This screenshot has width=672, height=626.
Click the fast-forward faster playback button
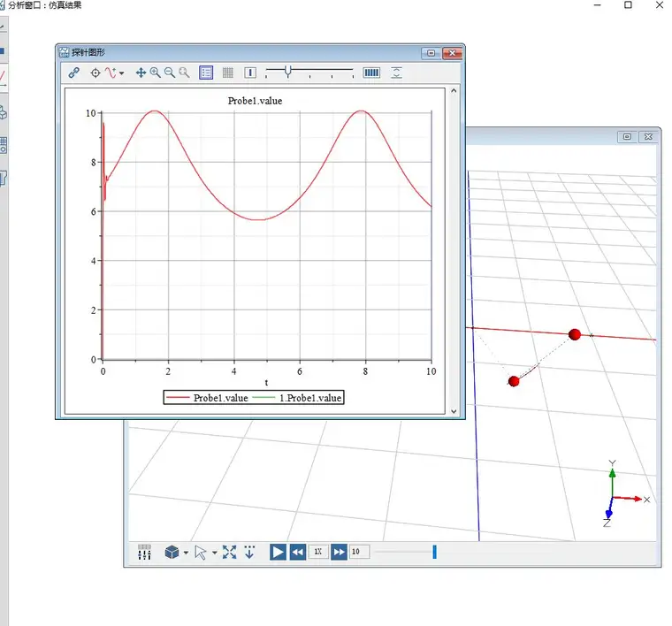pyautogui.click(x=339, y=552)
